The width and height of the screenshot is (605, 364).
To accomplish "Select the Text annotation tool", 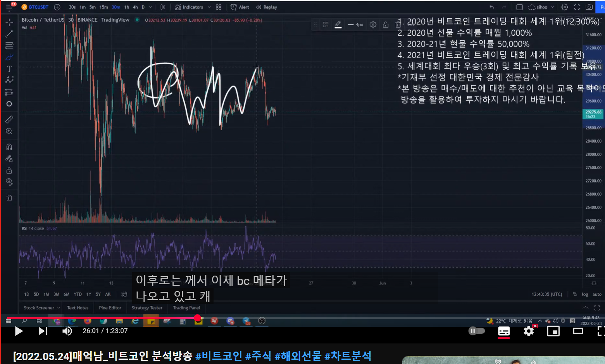I will tap(9, 69).
